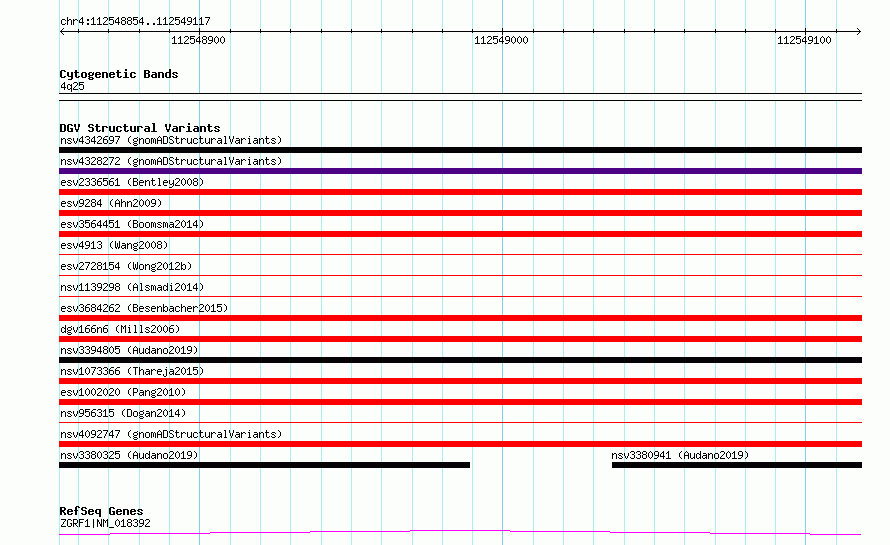Open variant esv2728154 (Wong2012b)
890x545 pixels.
point(126,266)
